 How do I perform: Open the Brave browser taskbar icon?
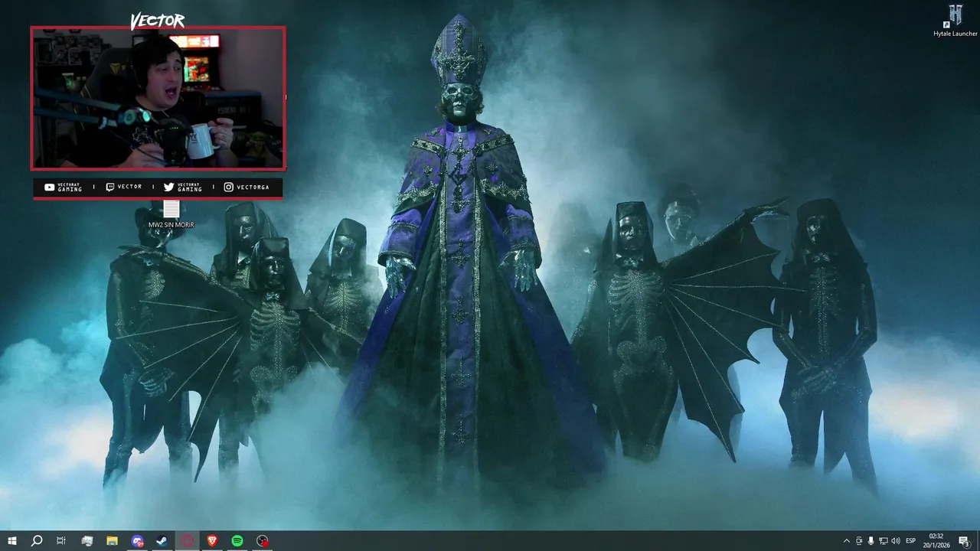click(212, 541)
